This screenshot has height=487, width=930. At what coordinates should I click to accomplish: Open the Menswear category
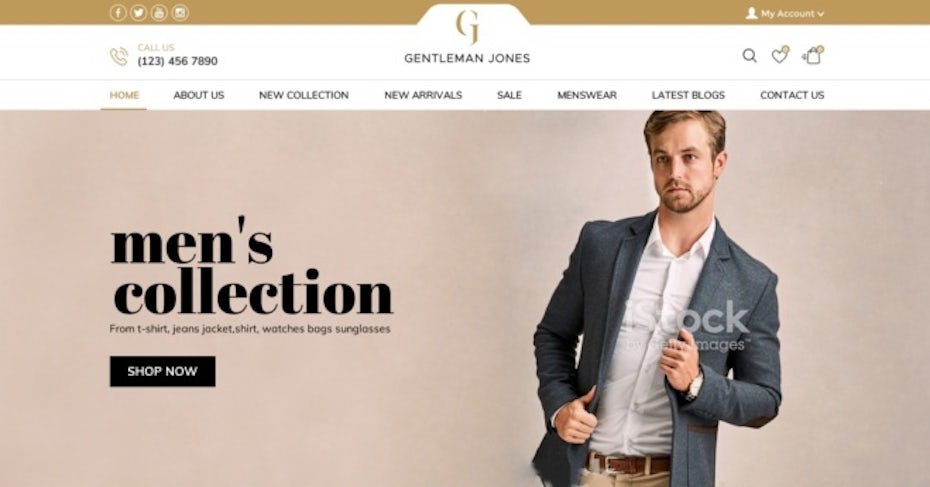coord(587,95)
